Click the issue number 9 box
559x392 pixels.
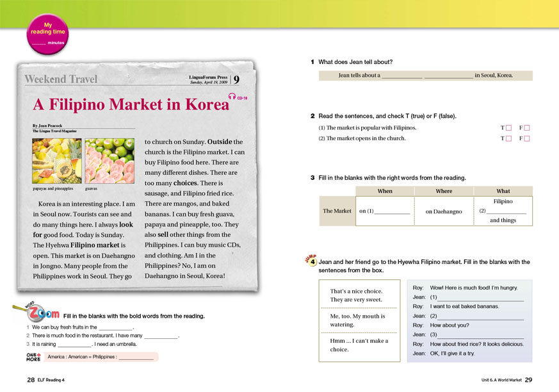coord(236,80)
